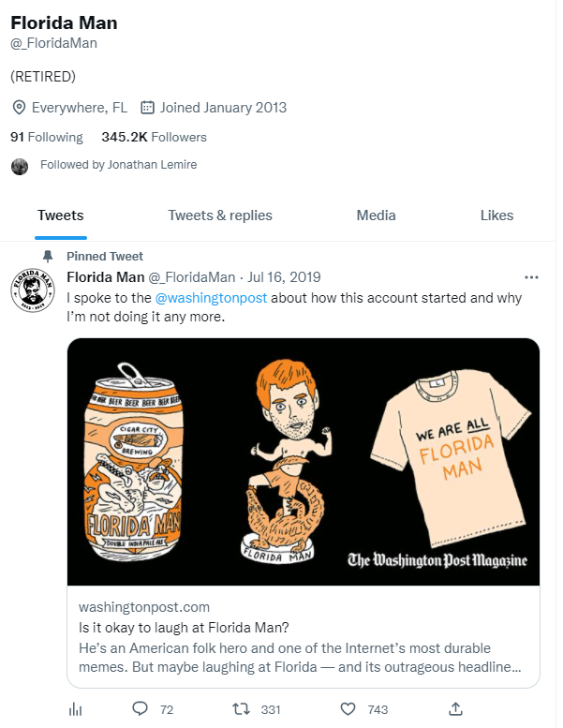Select the Media tab
The width and height of the screenshot is (563, 728).
pos(376,215)
